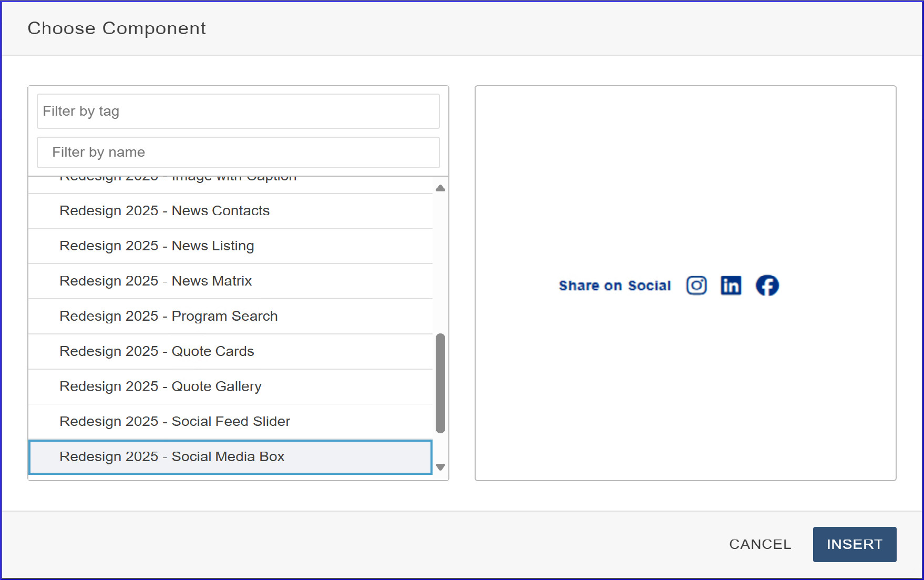
Task: Click the Facebook icon in preview
Action: [x=767, y=286]
